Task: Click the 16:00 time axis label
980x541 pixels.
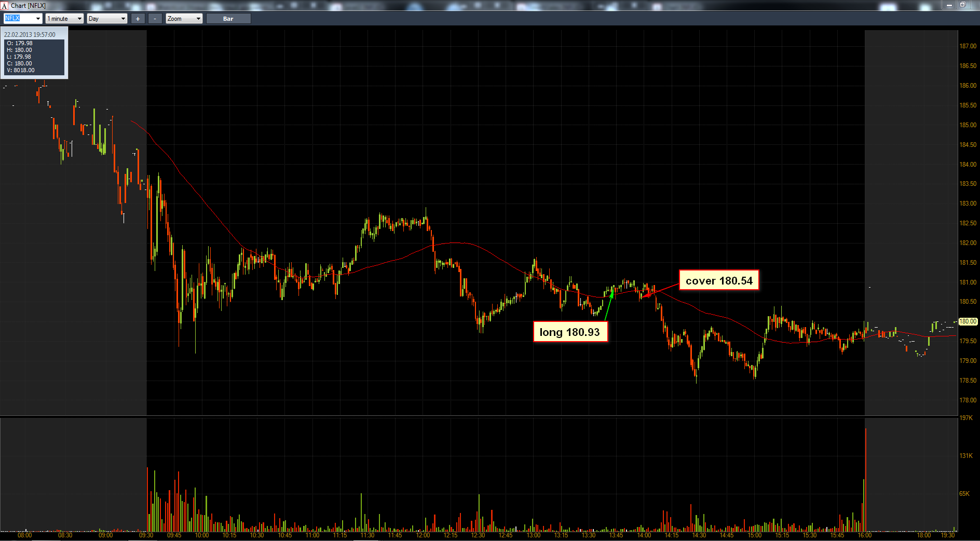Action: 865,535
